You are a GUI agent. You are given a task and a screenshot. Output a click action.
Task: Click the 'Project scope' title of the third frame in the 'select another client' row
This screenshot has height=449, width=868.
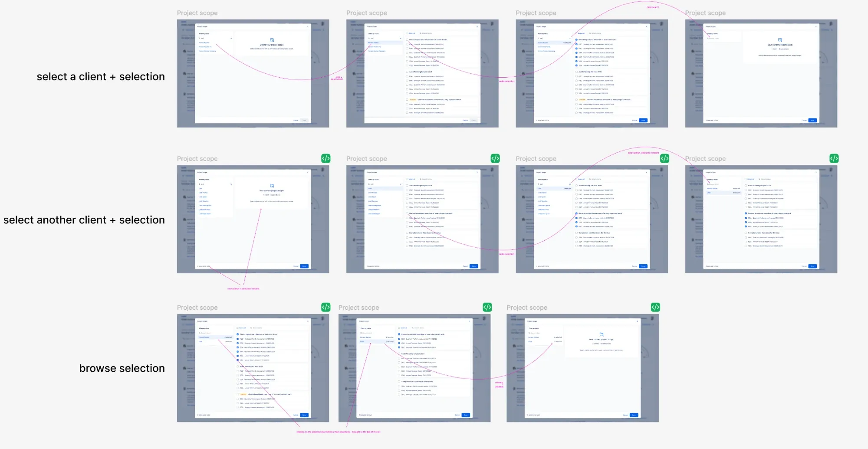tap(536, 159)
